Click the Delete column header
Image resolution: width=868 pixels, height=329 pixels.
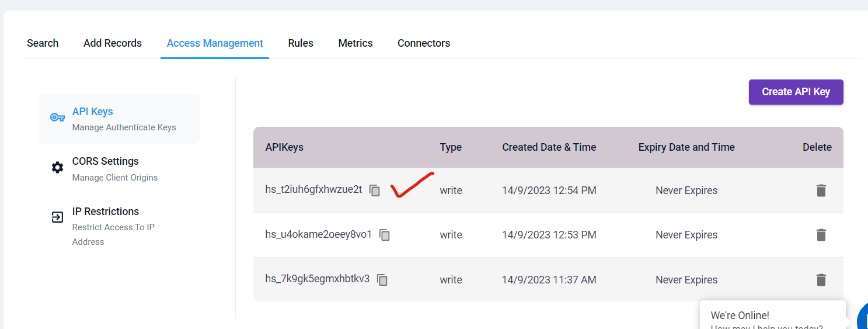(817, 147)
